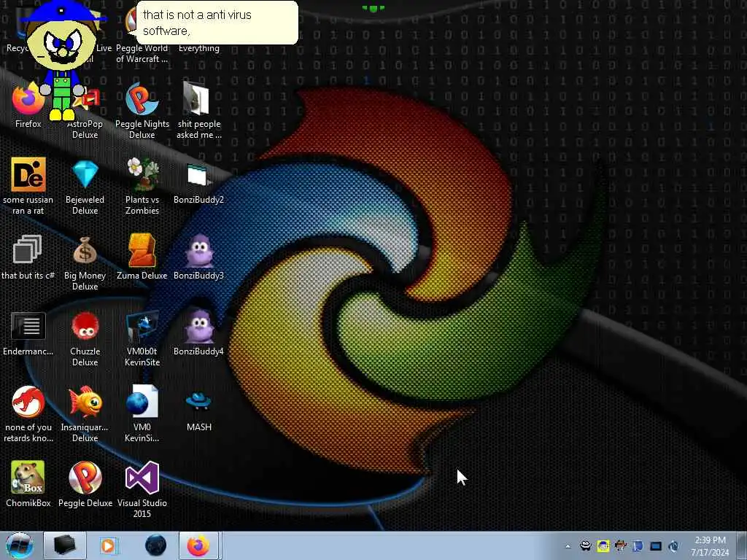Select the 'some russian ran a rat' icon
747x560 pixels.
[x=28, y=186]
